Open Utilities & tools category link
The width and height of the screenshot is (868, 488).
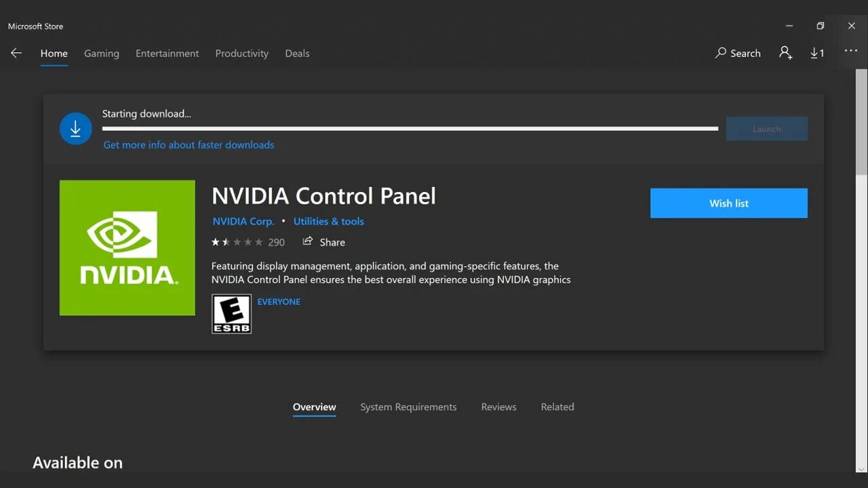coord(329,222)
